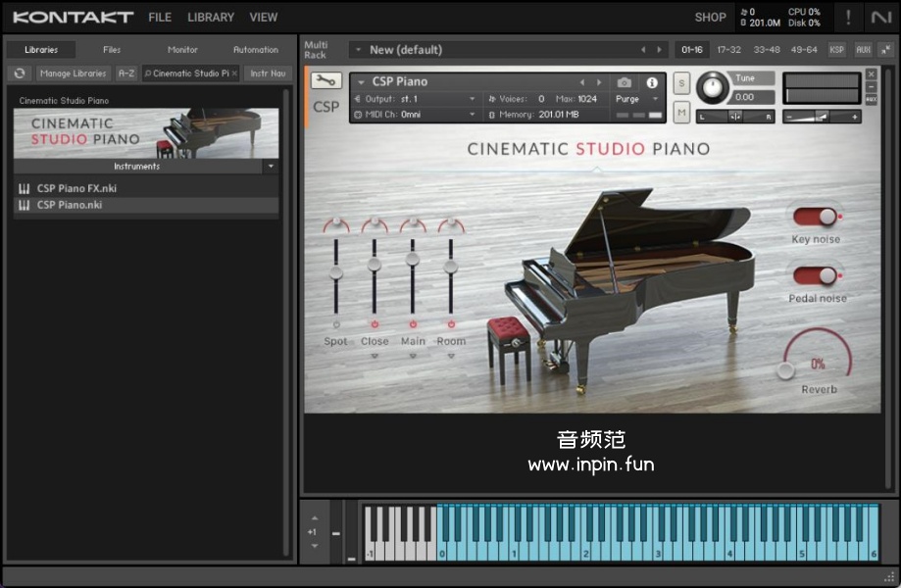The image size is (901, 588).
Task: Open the KSP script editor
Action: [x=836, y=50]
